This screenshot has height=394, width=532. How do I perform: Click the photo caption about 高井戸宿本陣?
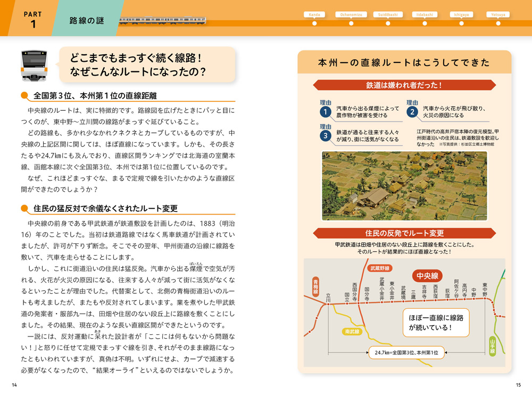pyautogui.click(x=458, y=137)
